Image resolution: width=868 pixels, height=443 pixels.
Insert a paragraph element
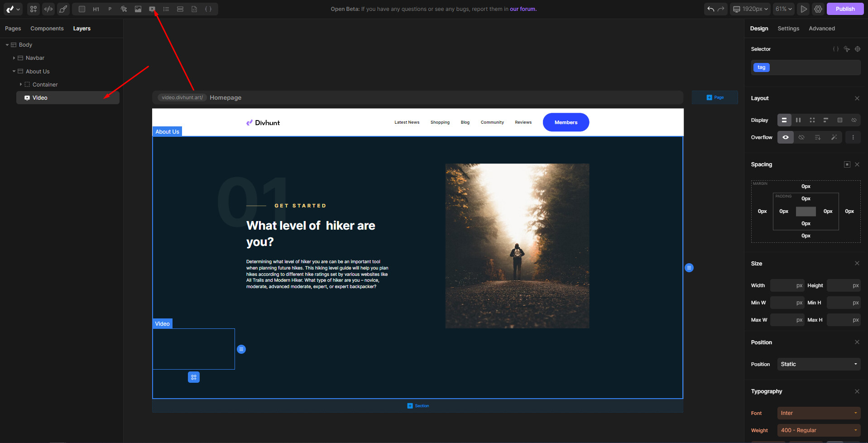pyautogui.click(x=110, y=9)
